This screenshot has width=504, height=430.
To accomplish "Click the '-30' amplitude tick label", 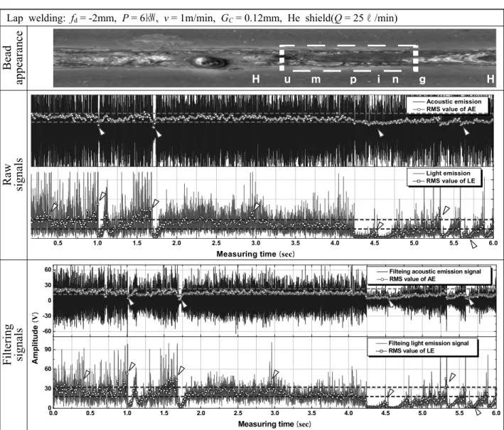I will [x=47, y=316].
